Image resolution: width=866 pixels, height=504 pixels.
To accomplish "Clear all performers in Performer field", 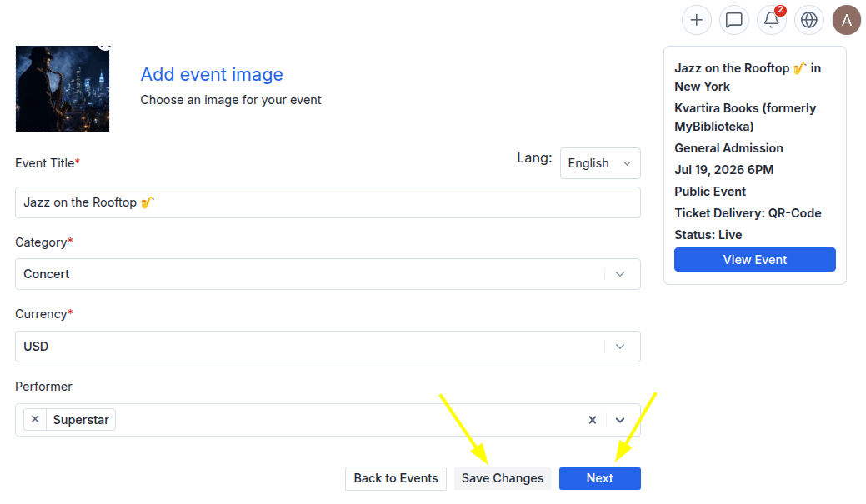I will [592, 420].
